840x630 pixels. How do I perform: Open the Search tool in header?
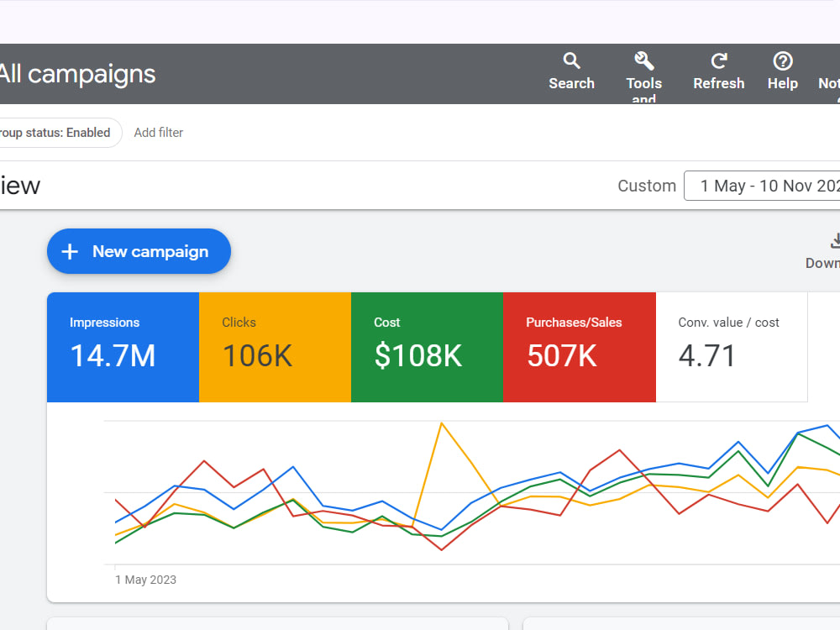pyautogui.click(x=571, y=71)
